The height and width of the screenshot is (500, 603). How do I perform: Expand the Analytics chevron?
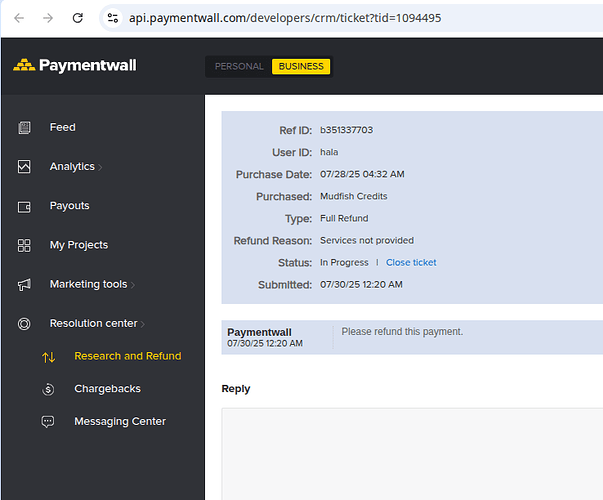[x=100, y=167]
